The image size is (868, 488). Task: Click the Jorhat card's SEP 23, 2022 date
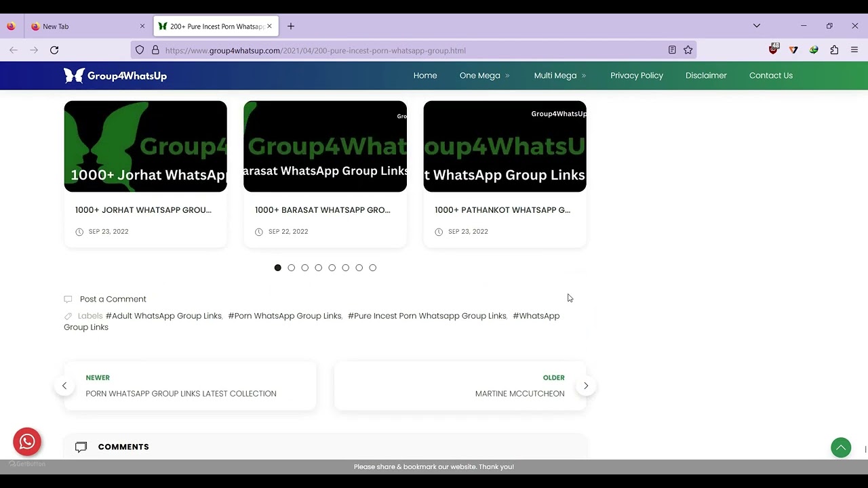pyautogui.click(x=108, y=232)
